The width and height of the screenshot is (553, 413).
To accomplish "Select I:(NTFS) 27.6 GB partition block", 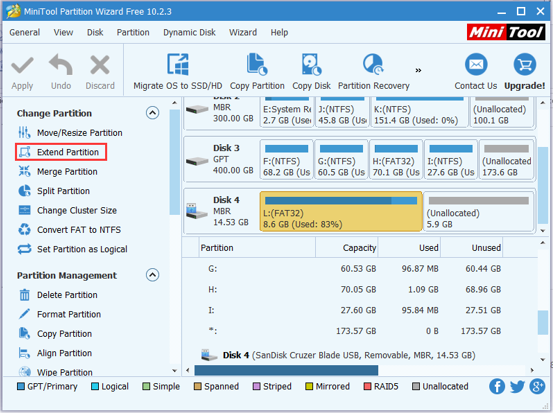I will [x=451, y=159].
